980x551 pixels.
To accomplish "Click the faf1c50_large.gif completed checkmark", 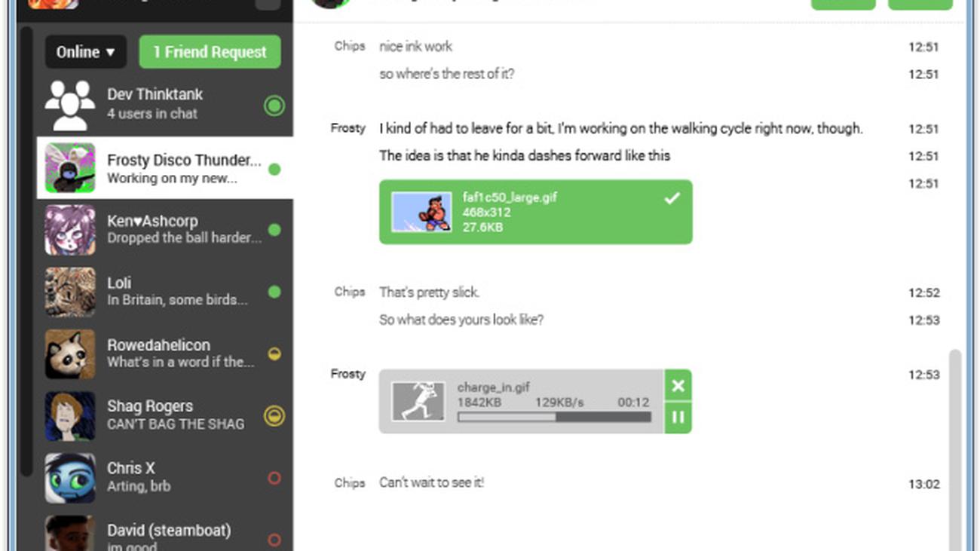I will (672, 198).
